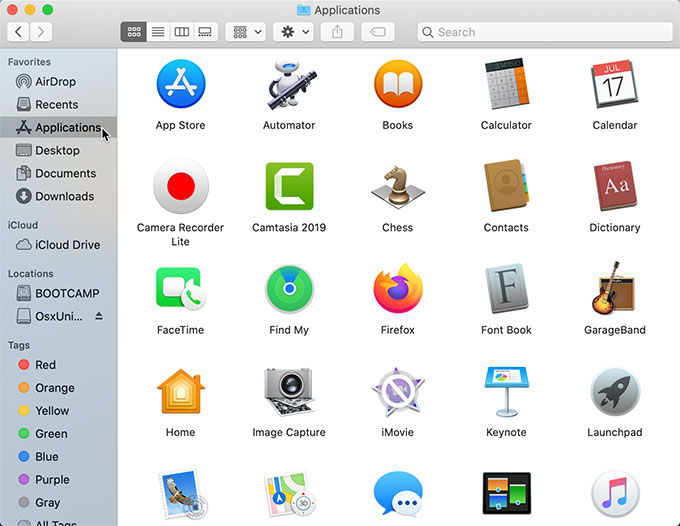The width and height of the screenshot is (680, 526).
Task: Click the Search field
Action: click(545, 32)
